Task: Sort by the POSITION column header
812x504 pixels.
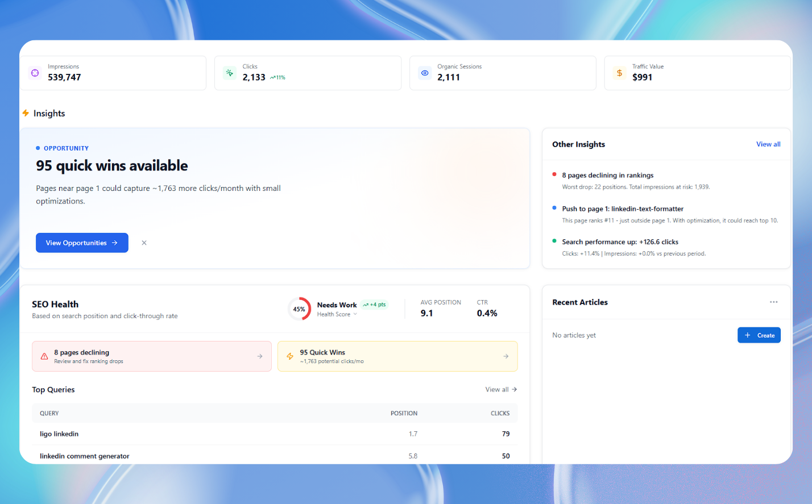Action: 404,413
